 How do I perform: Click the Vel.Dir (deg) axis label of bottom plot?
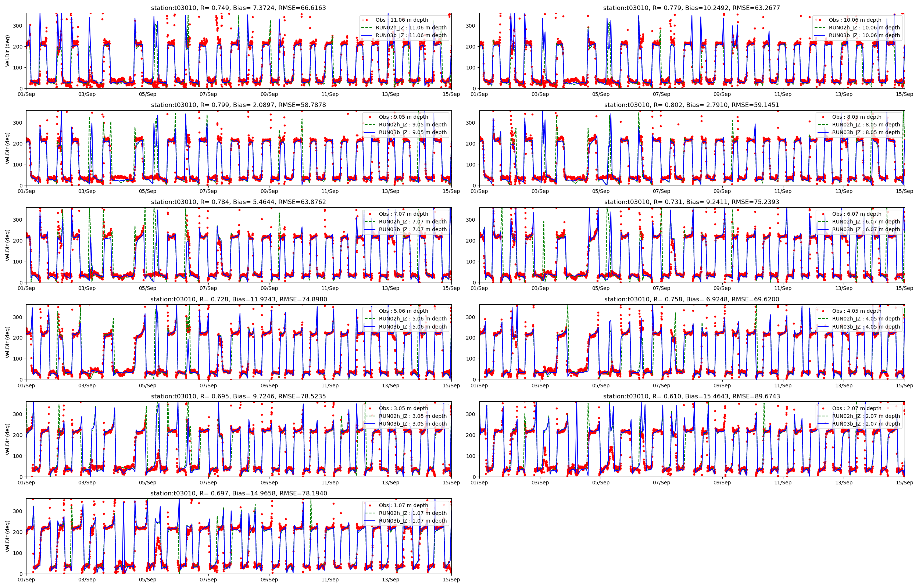point(7,536)
